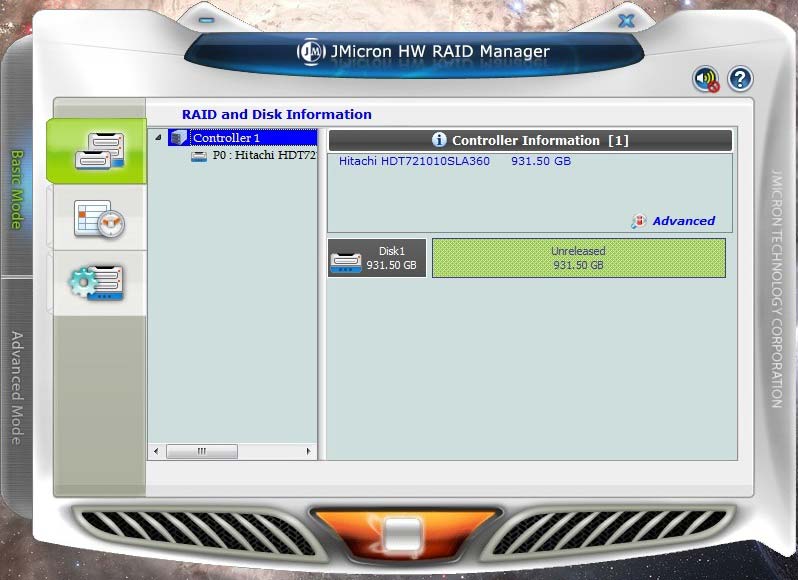Image resolution: width=798 pixels, height=580 pixels.
Task: Switch to Advanced Mode tab
Action: coord(17,387)
